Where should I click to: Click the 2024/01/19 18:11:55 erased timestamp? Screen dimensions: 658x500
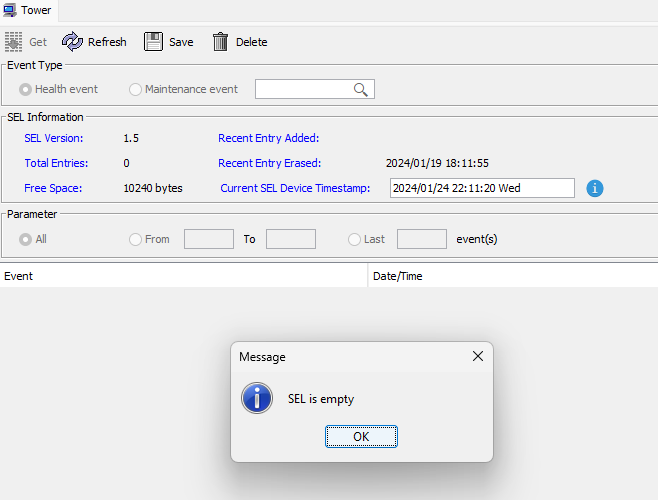tap(437, 163)
